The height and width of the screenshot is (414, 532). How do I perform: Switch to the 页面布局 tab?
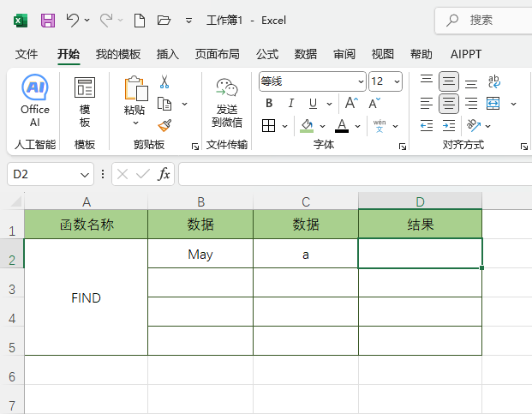(218, 54)
